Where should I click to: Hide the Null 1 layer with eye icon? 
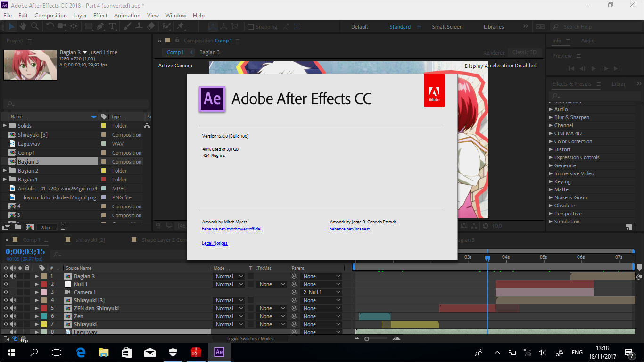[x=6, y=284]
